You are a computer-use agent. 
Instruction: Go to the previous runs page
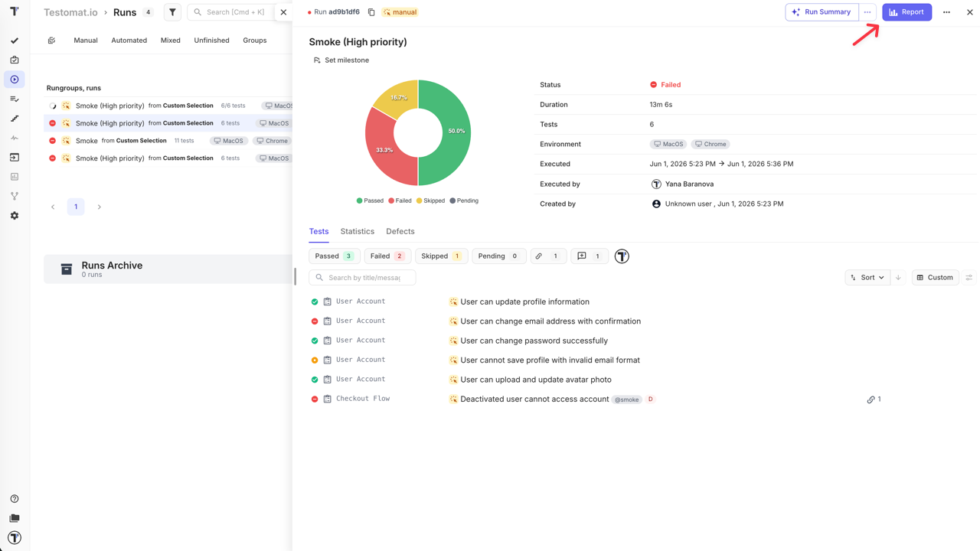(x=53, y=207)
